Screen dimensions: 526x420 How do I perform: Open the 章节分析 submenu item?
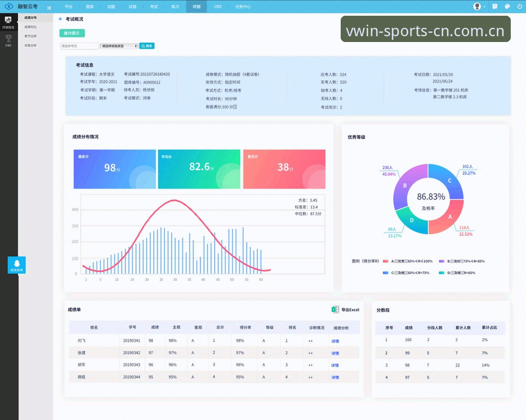pos(30,36)
